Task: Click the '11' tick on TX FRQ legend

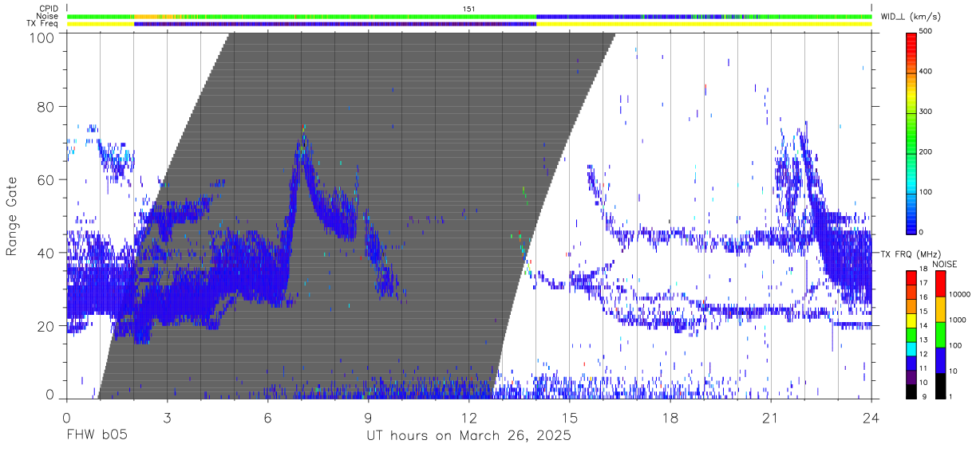Action: point(924,370)
